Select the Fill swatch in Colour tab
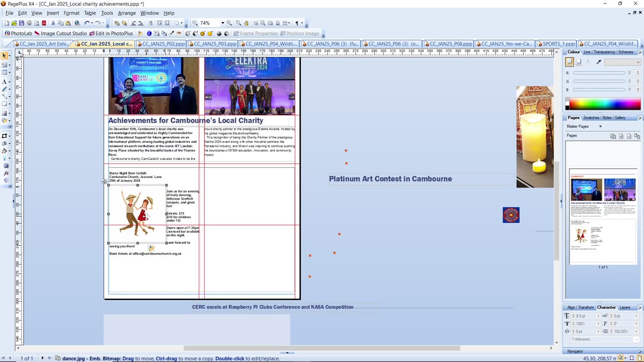 (x=569, y=61)
